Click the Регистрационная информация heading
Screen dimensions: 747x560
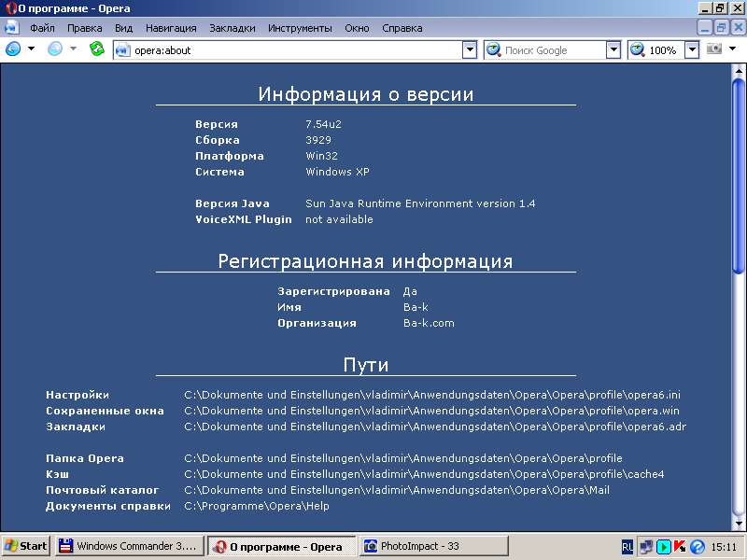click(x=365, y=261)
